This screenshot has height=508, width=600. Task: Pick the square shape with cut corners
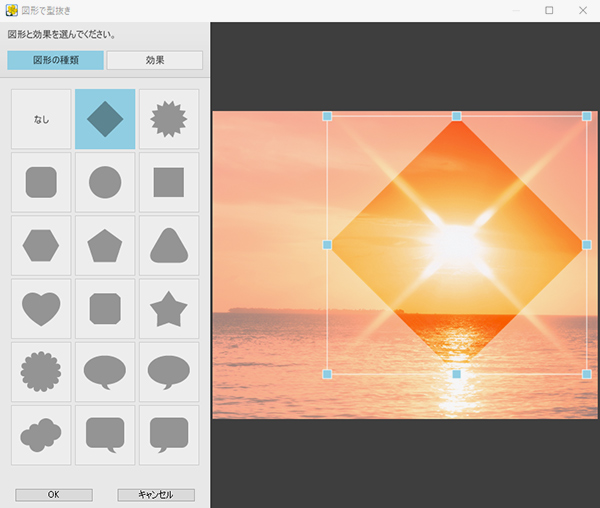coord(104,309)
